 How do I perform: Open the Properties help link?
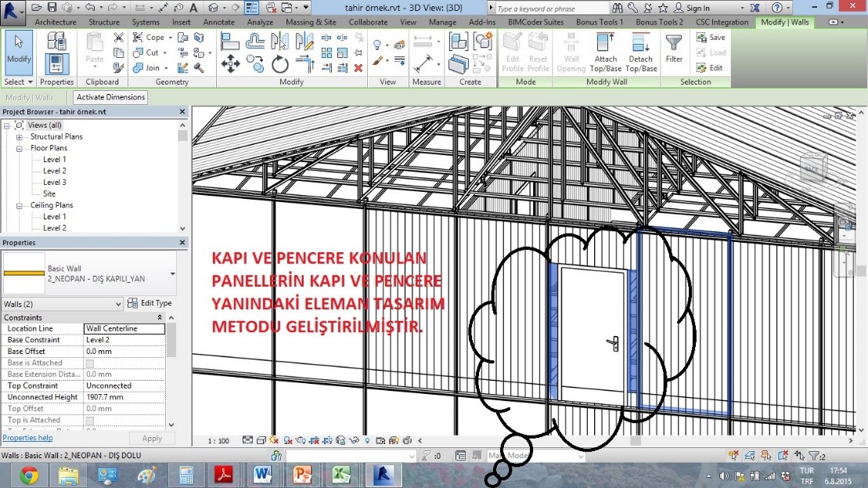pos(27,438)
